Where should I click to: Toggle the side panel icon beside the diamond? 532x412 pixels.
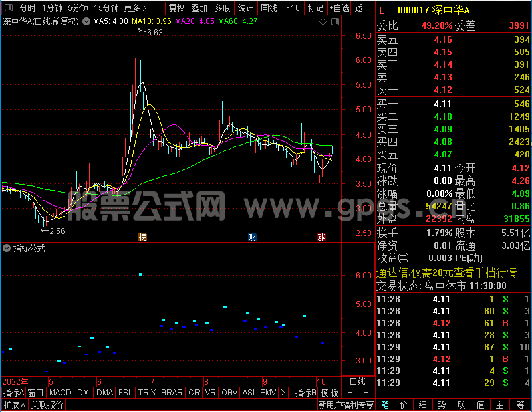pyautogui.click(x=335, y=22)
